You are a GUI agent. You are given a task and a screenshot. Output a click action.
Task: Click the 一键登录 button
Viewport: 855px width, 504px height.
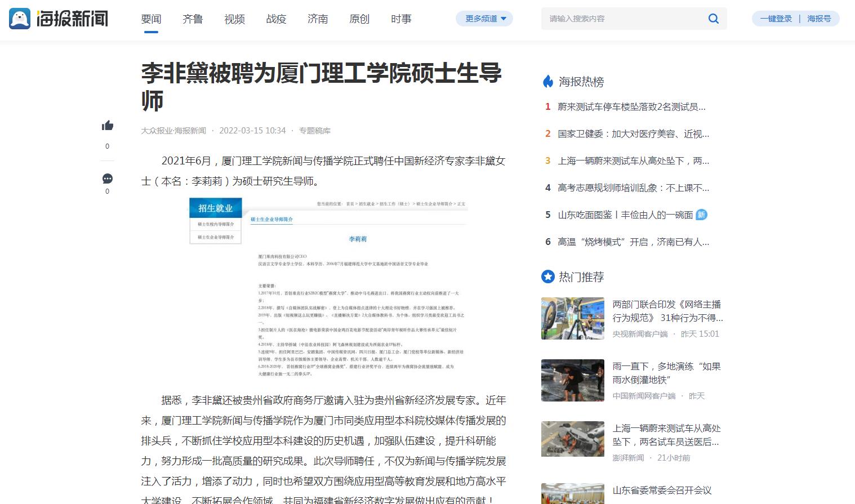coord(776,19)
